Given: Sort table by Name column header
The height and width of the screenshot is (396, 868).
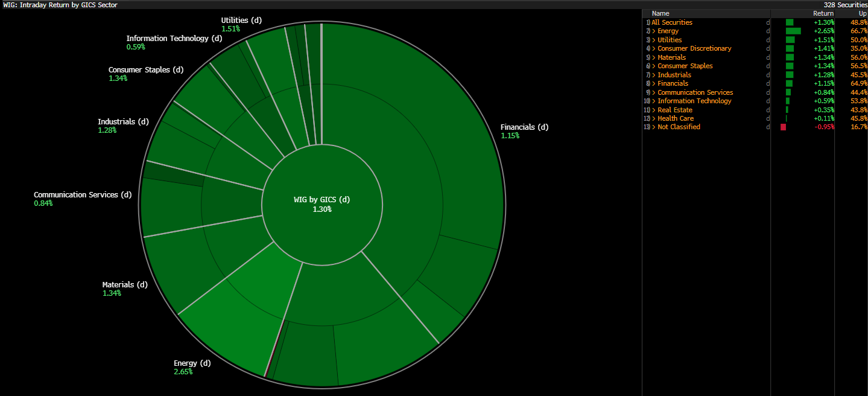Looking at the screenshot, I should pyautogui.click(x=661, y=13).
